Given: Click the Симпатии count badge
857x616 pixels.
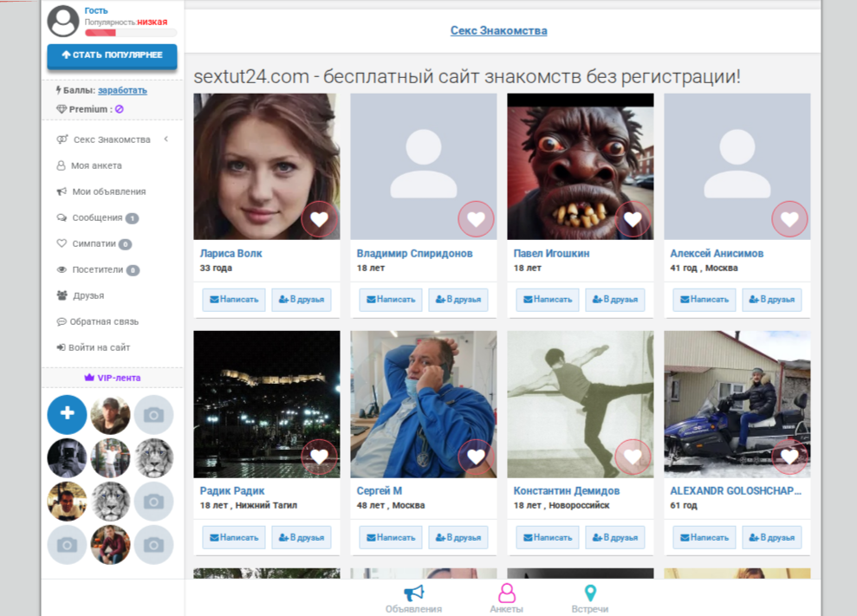Looking at the screenshot, I should [x=125, y=244].
